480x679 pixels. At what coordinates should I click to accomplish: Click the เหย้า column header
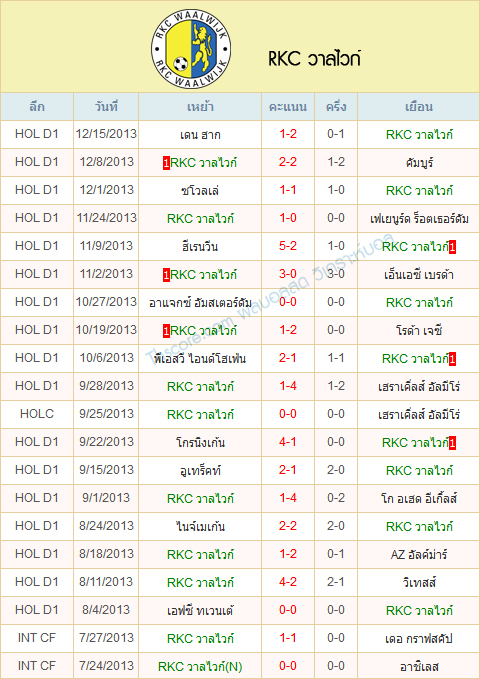[x=200, y=107]
